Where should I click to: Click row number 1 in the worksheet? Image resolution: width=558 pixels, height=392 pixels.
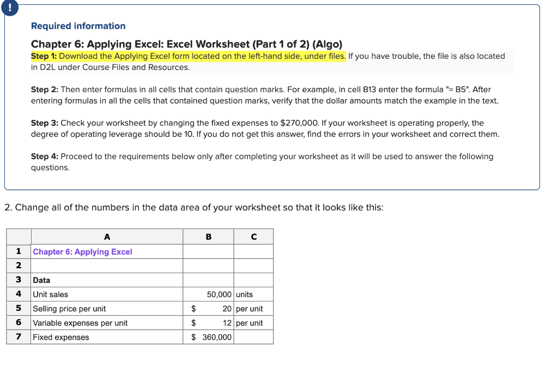[x=18, y=251]
